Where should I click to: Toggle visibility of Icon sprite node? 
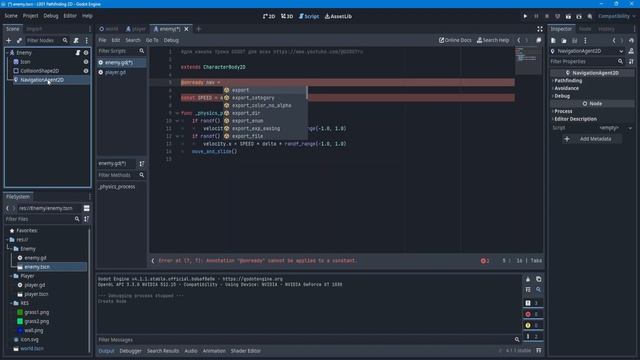[x=86, y=62]
